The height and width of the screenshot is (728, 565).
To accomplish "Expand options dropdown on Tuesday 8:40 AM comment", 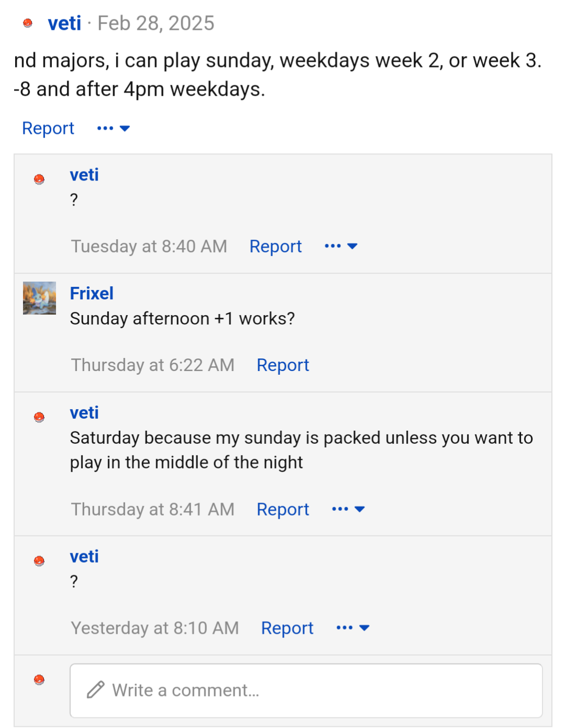I will click(341, 246).
